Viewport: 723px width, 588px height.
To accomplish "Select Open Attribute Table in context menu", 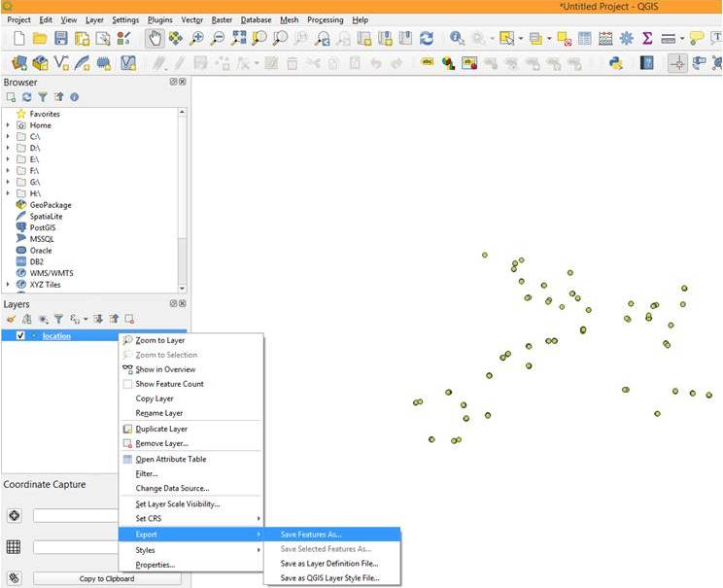I will point(191,459).
